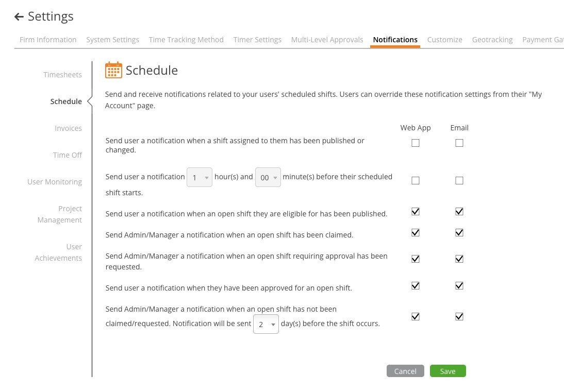
Task: Select the Notifications tab
Action: coord(395,40)
